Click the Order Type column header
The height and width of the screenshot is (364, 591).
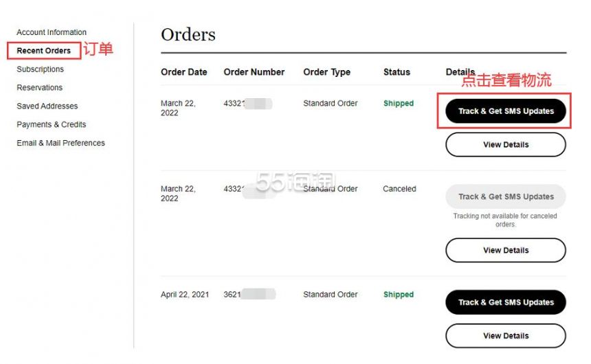tap(327, 72)
